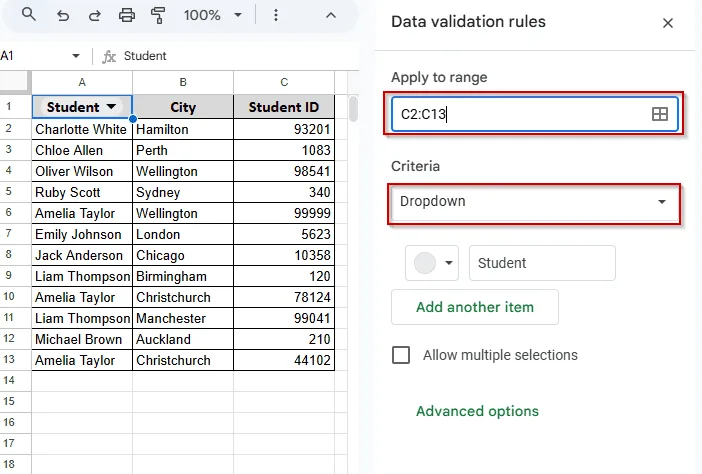
Task: Open the name box dropdown arrow
Action: point(76,56)
